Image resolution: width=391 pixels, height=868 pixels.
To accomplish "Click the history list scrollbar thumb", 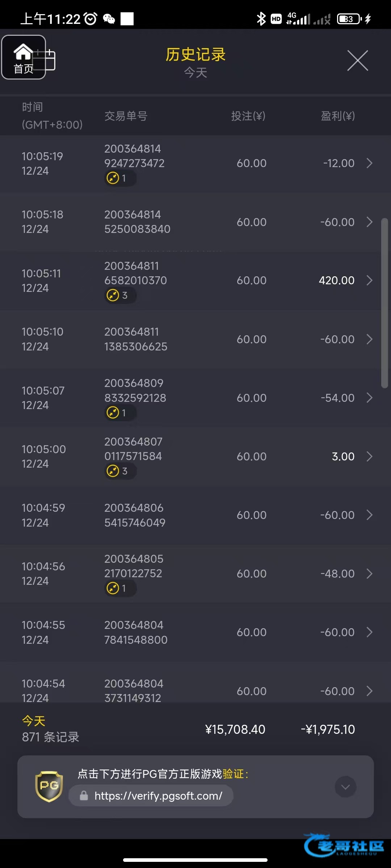I will pyautogui.click(x=384, y=303).
